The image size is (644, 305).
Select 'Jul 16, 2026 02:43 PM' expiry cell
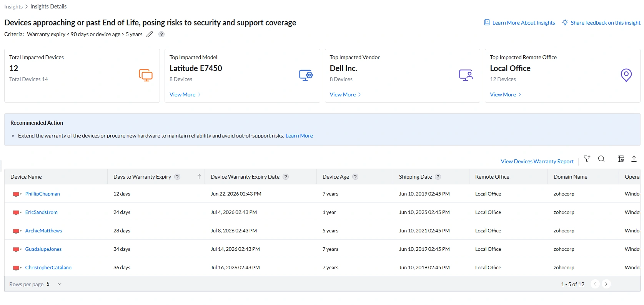[x=235, y=268]
